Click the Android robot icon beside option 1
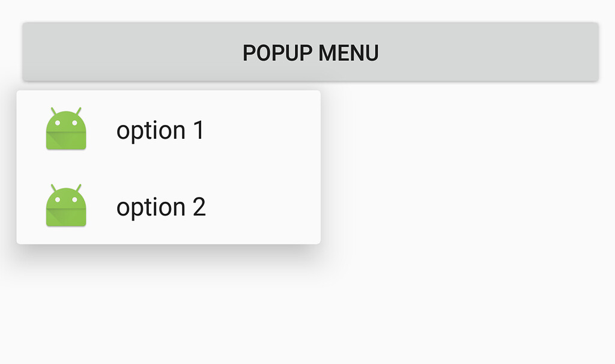Viewport: 615px width, 364px height. (65, 129)
